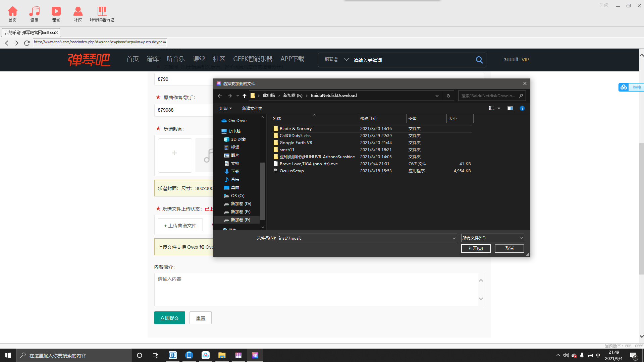Go forward in the app browser
Image resolution: width=644 pixels, height=362 pixels.
(x=17, y=43)
